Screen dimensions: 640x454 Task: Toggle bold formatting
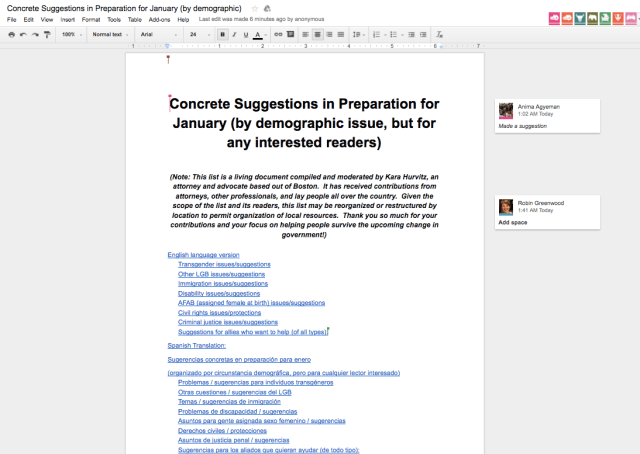click(x=221, y=34)
